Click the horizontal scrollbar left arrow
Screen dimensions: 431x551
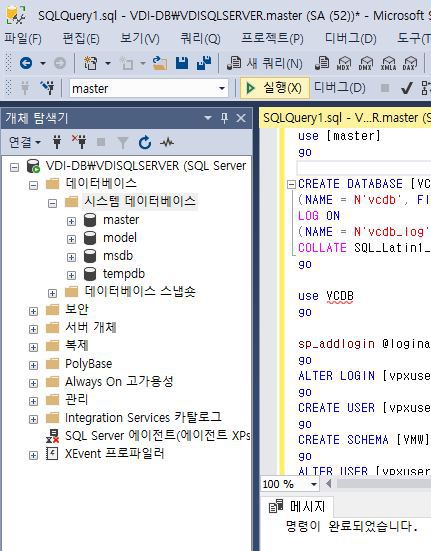[329, 484]
